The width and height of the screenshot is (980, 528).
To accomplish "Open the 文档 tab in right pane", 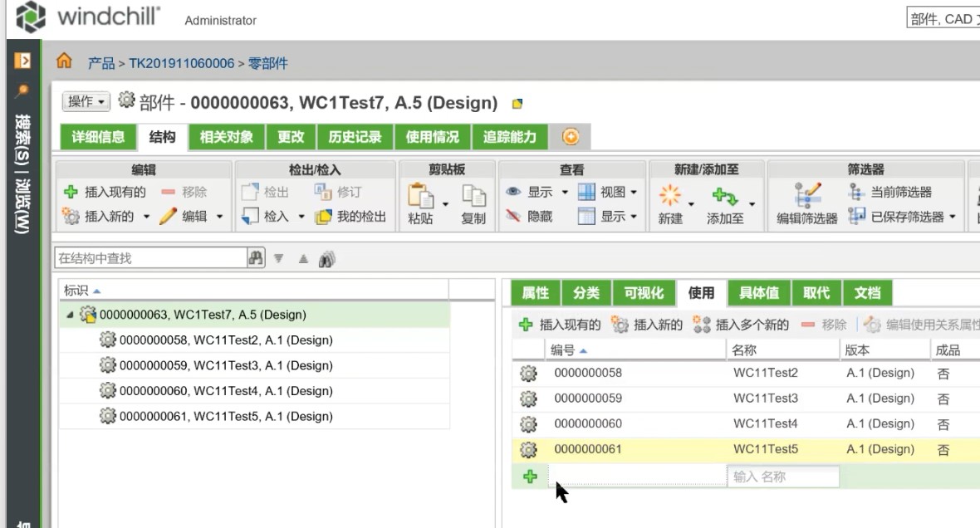I will tap(868, 292).
